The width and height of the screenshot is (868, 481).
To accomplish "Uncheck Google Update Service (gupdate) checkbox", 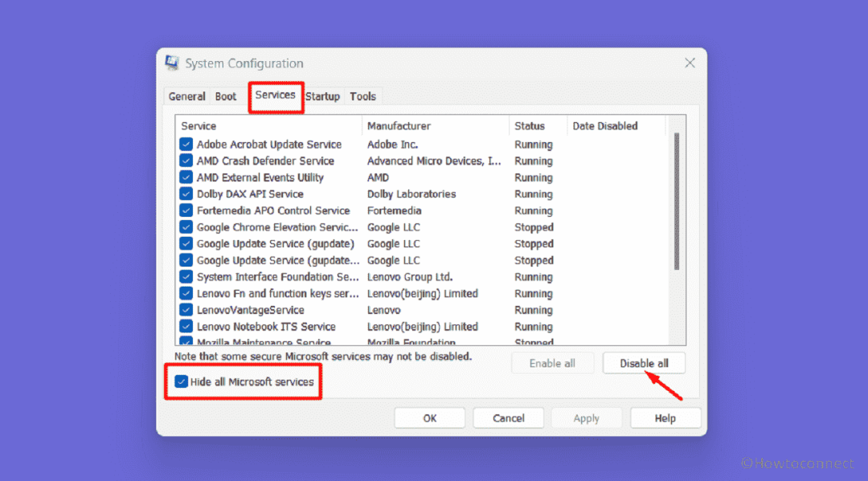I will pos(186,244).
